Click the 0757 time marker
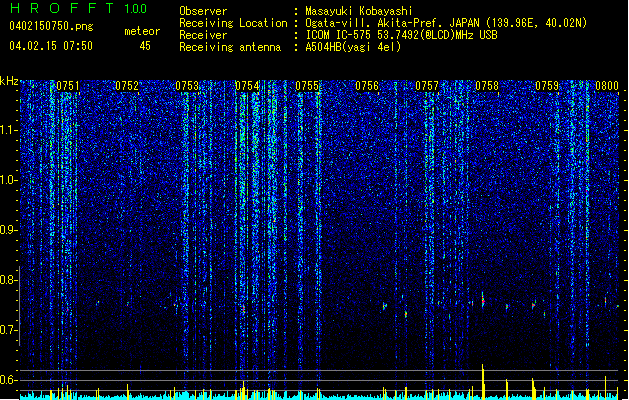629x400 pixels. point(427,86)
